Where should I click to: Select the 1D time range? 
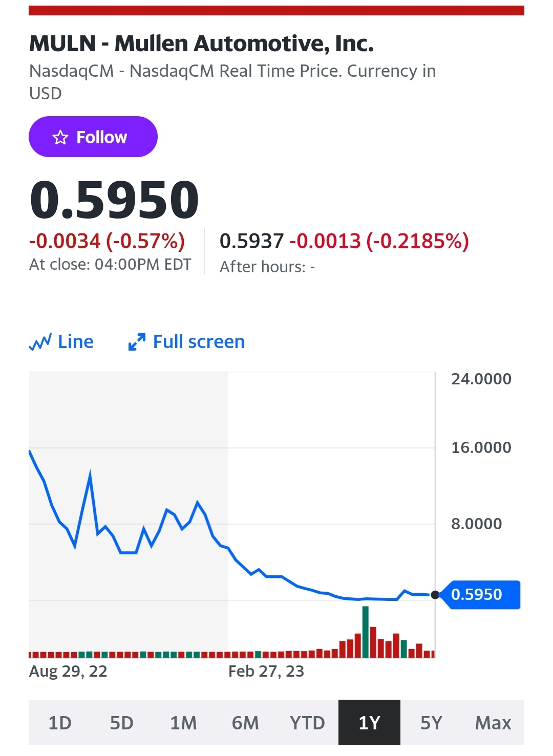60,723
